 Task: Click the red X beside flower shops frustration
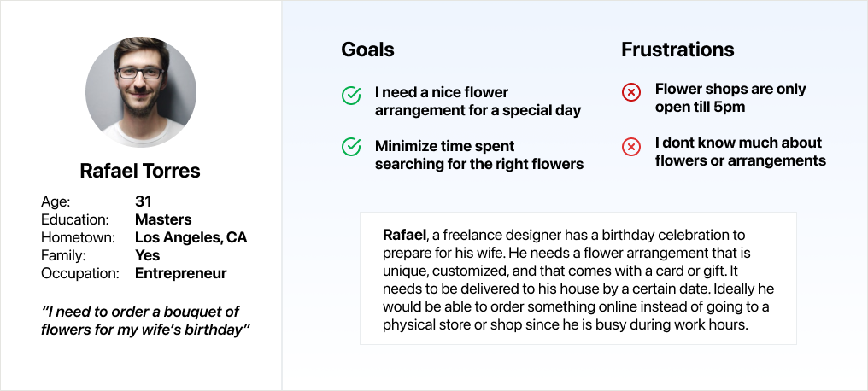(630, 92)
